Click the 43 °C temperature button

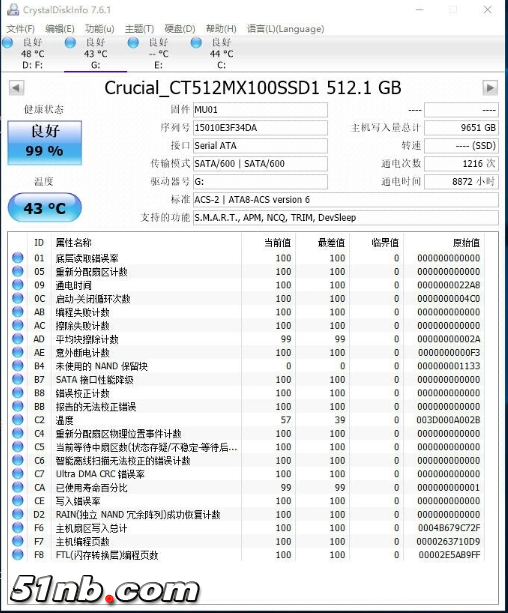pos(45,208)
